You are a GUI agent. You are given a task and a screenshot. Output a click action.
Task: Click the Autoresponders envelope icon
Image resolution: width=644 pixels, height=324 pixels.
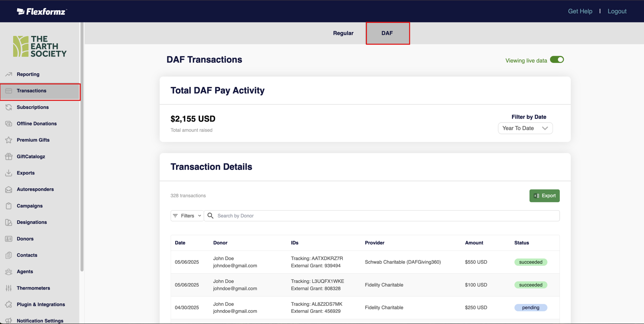(x=9, y=190)
